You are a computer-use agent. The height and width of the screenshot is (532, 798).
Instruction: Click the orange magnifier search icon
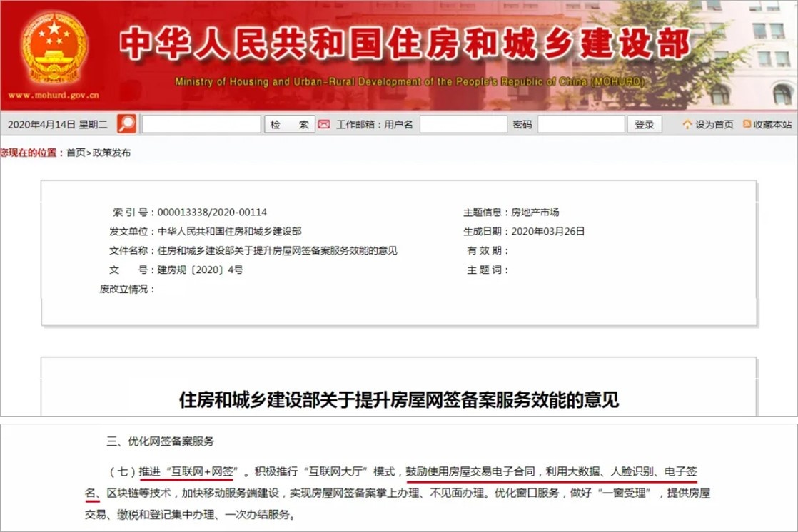coord(127,123)
